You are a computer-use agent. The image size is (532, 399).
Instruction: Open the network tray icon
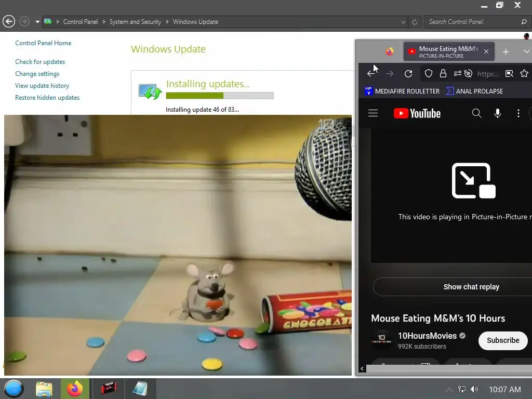tap(462, 389)
